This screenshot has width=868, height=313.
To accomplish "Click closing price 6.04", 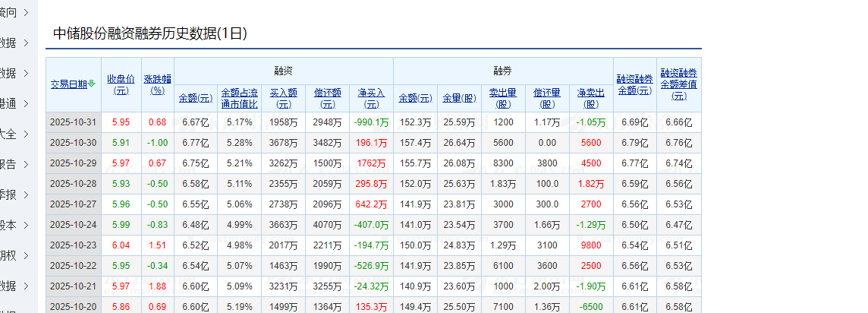I will pyautogui.click(x=121, y=245).
